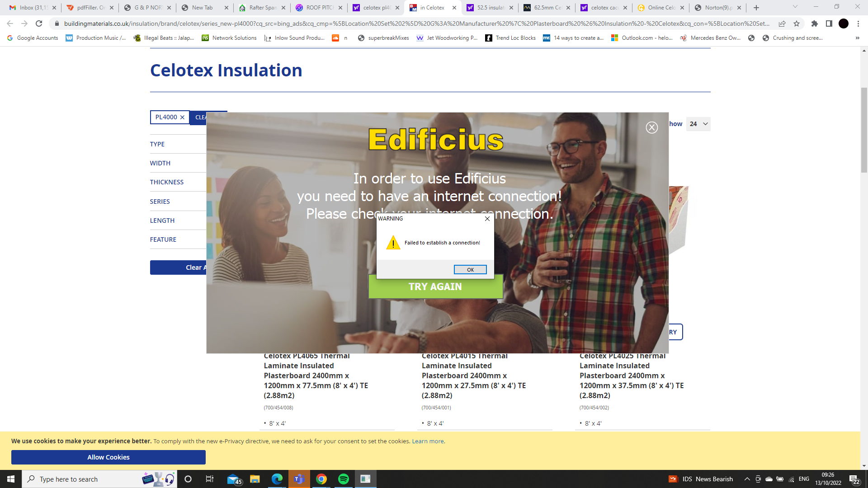This screenshot has width=868, height=488.
Task: Expand the LENGTH filter
Action: tap(178, 221)
